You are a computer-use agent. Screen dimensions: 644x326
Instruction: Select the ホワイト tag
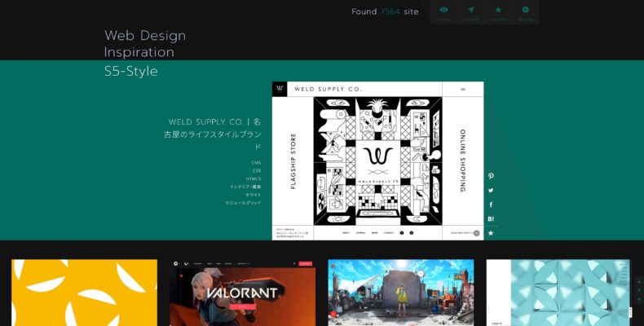[253, 194]
